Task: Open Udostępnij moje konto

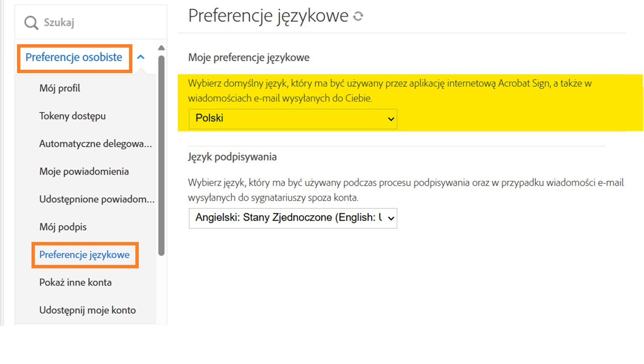Action: 87,310
